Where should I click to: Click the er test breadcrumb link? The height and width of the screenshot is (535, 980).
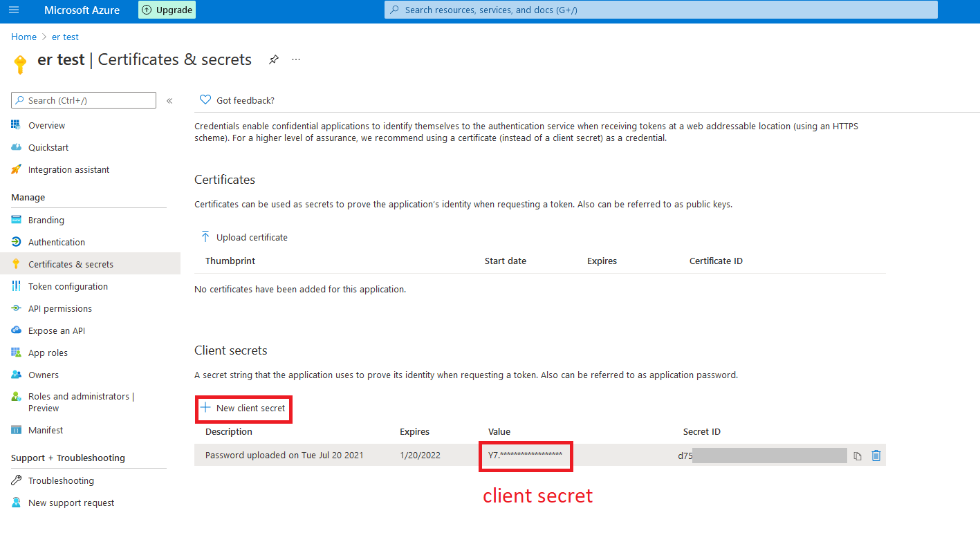[x=65, y=37]
